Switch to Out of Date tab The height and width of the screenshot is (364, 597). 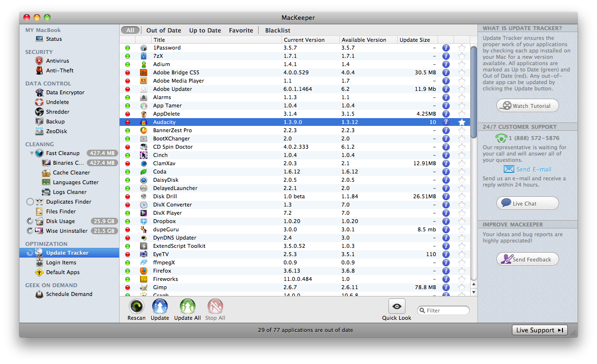164,30
